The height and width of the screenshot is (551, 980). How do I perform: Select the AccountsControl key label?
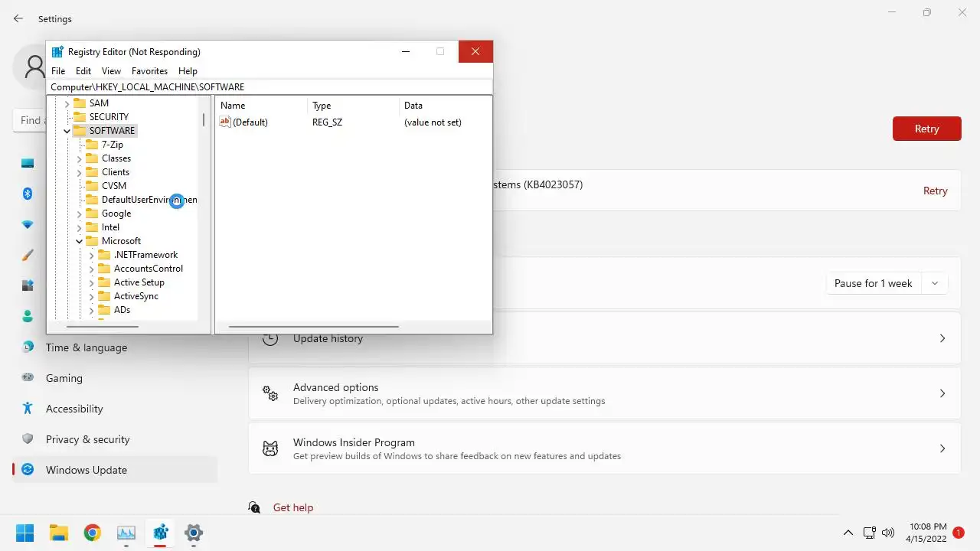[x=149, y=269]
